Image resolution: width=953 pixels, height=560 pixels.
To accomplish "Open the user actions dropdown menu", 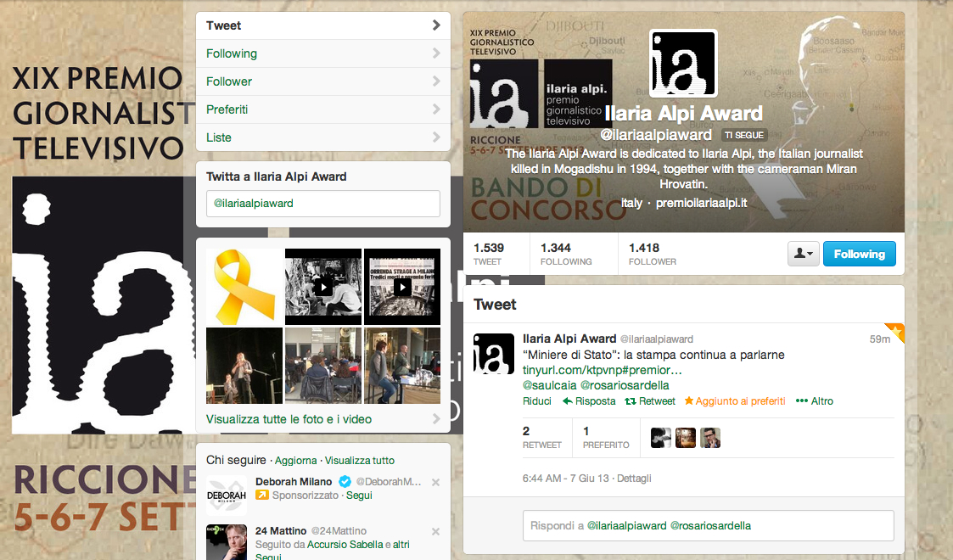I will click(804, 254).
